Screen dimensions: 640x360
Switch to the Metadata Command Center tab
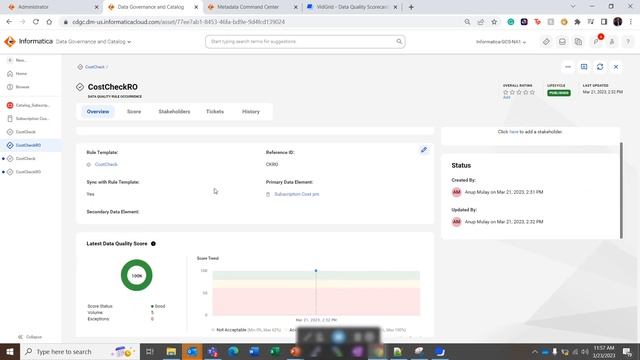pyautogui.click(x=251, y=7)
